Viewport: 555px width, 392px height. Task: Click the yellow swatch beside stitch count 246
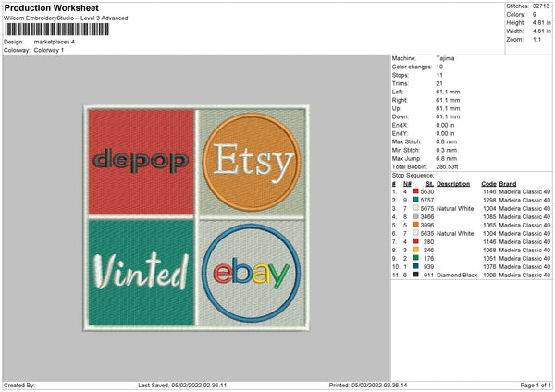point(415,250)
